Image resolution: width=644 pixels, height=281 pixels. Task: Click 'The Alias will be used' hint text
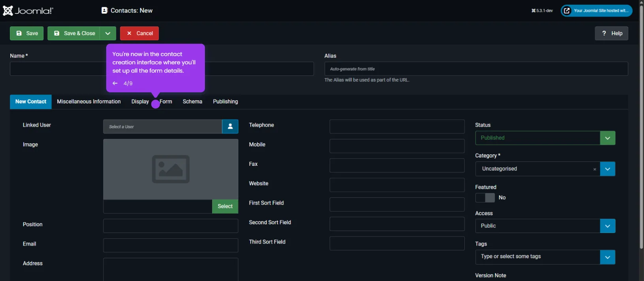[x=367, y=80]
